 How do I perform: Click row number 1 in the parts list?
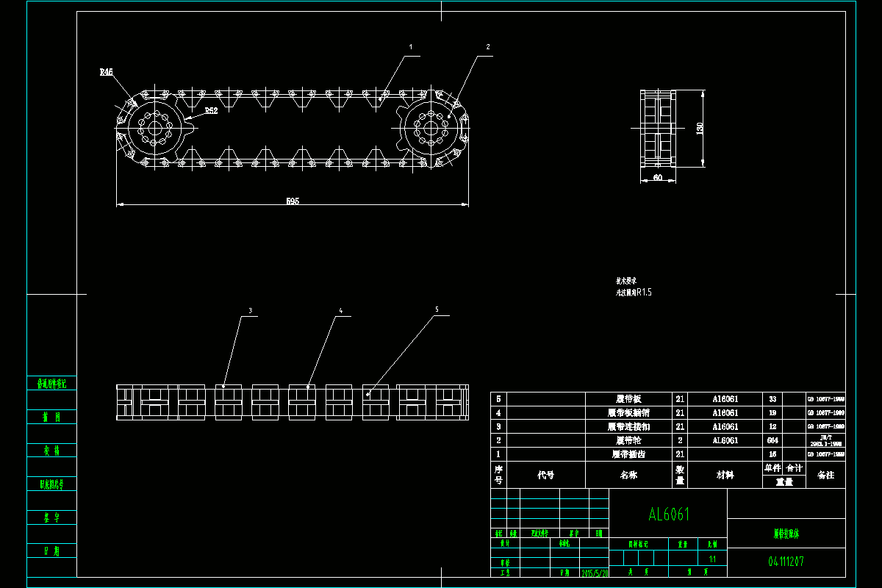click(498, 454)
